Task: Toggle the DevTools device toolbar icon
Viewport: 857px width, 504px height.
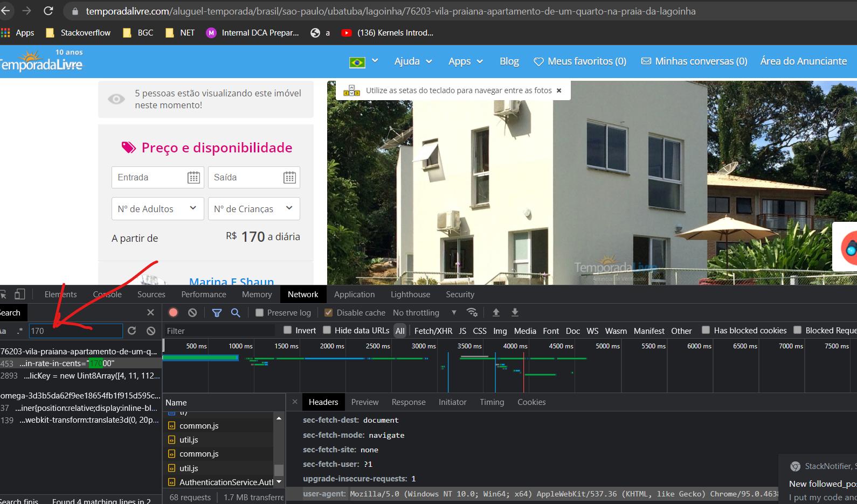Action: [20, 294]
